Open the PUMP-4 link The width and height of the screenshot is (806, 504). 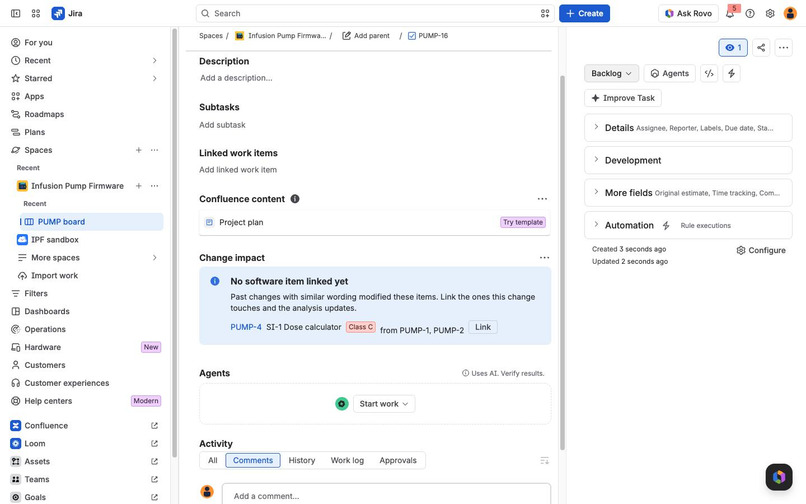click(x=246, y=327)
